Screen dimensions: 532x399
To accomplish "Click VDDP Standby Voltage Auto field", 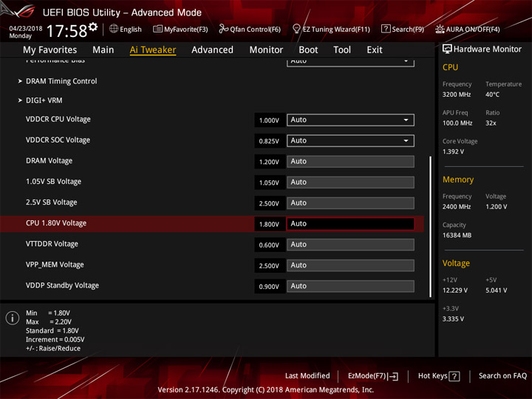I will coord(350,286).
